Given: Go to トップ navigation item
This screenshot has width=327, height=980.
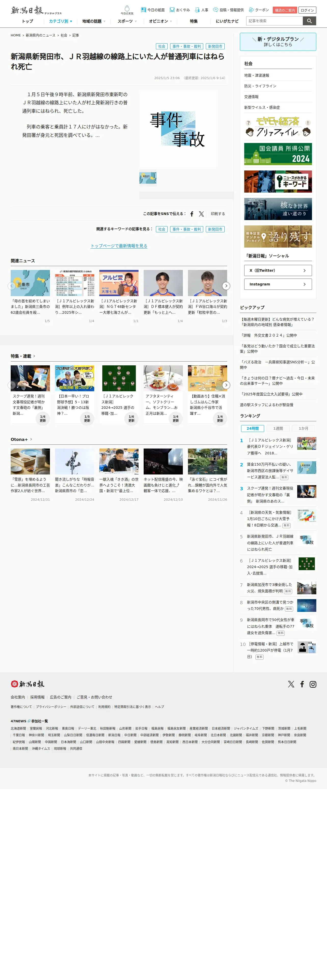Looking at the screenshot, I should click(x=28, y=21).
